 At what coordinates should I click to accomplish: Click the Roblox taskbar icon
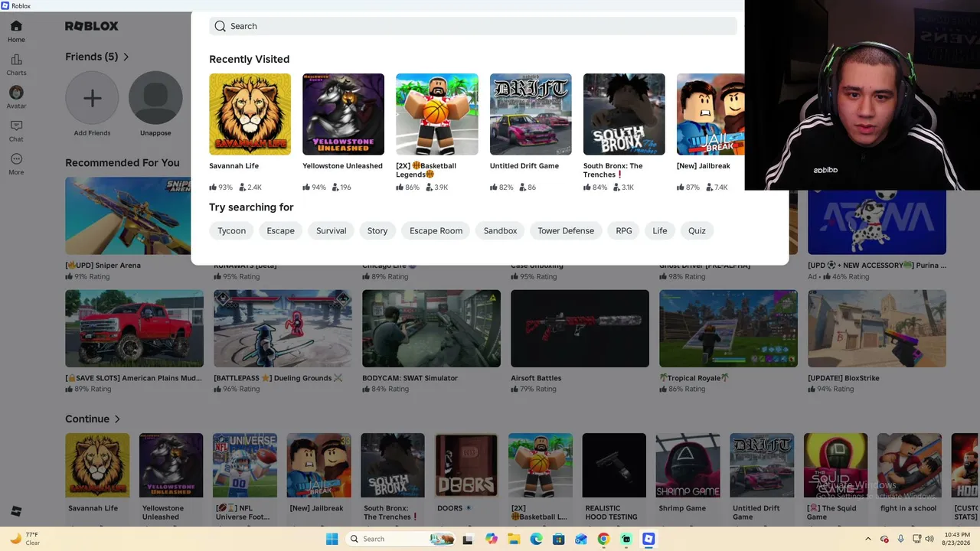(x=648, y=539)
